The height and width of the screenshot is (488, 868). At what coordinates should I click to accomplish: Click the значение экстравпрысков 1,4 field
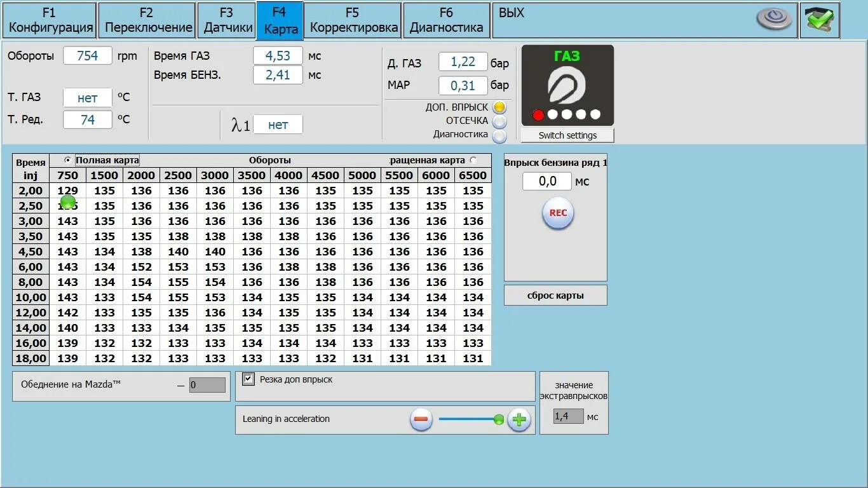(568, 417)
